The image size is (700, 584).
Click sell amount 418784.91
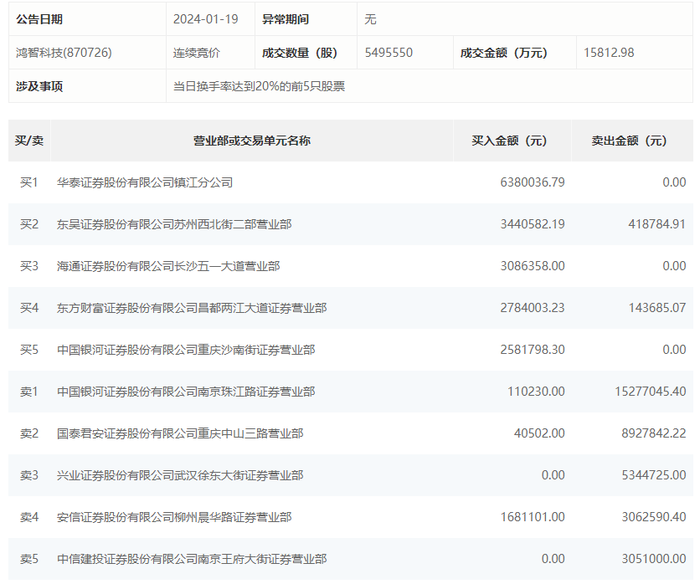pos(657,224)
